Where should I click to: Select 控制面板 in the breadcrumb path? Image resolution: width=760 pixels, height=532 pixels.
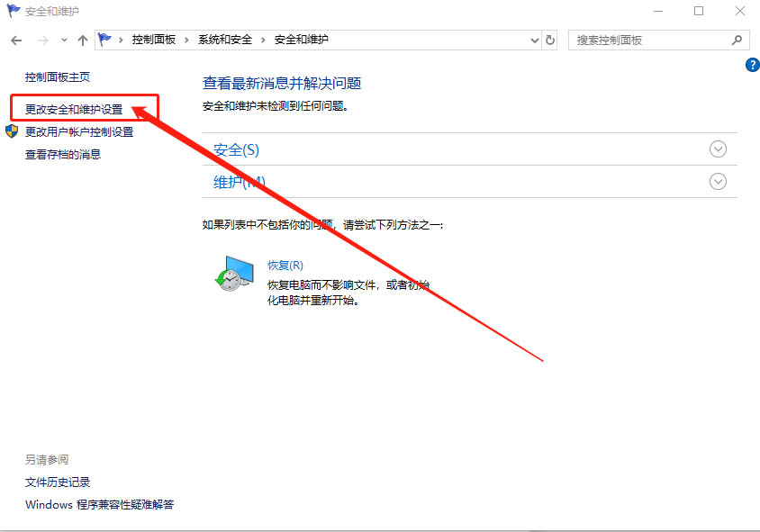[153, 41]
